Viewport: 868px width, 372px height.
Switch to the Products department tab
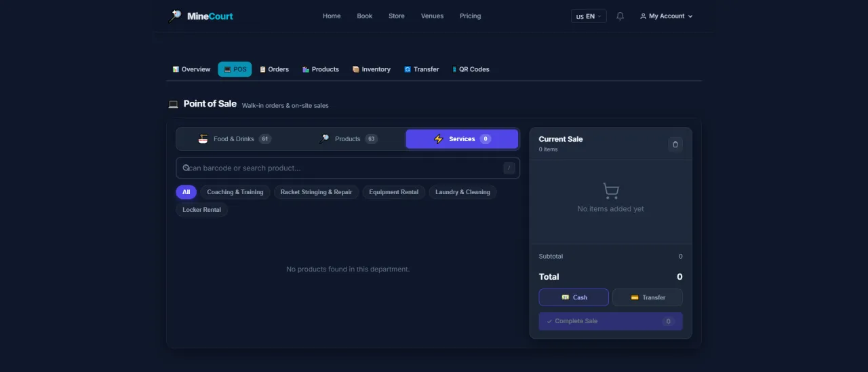[x=348, y=139]
